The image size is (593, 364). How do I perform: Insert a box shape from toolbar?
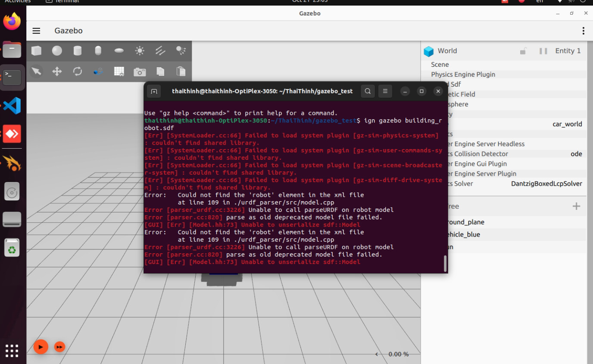(36, 51)
